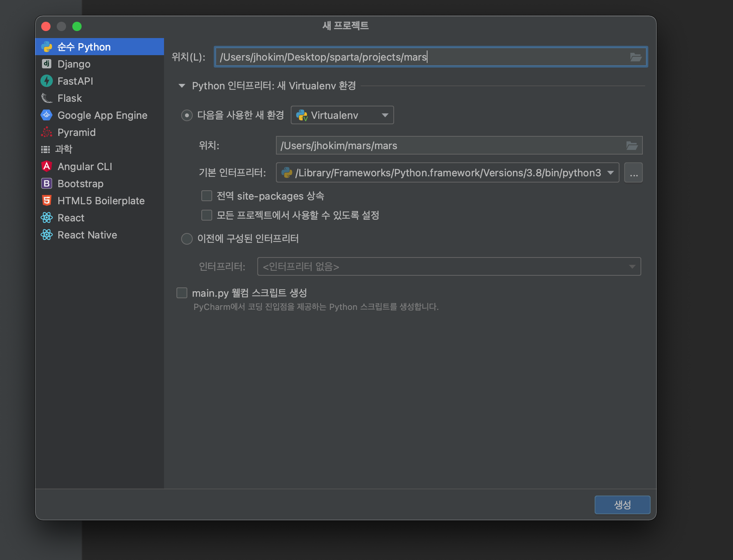Select 순수 Python project type
The width and height of the screenshot is (733, 560).
[x=99, y=47]
